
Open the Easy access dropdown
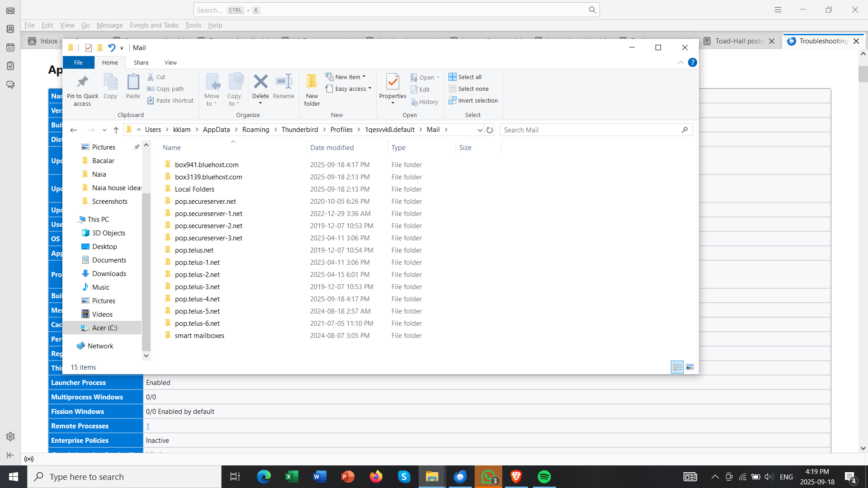(349, 89)
